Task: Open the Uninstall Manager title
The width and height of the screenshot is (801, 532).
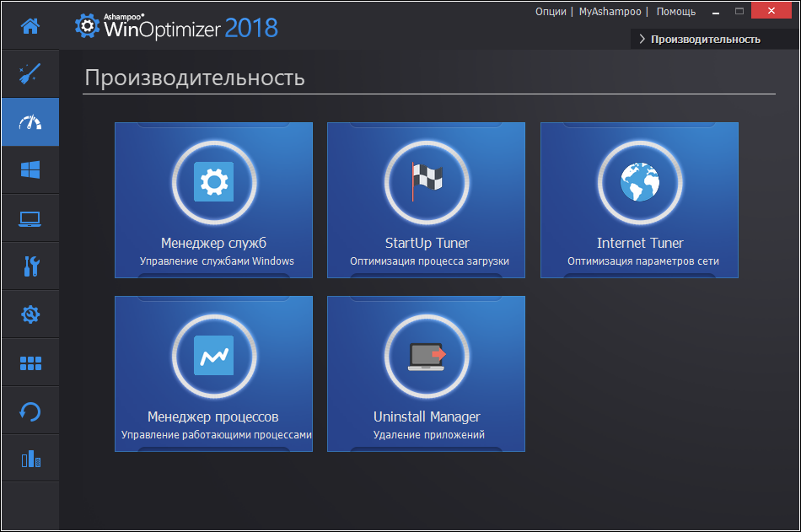Action: point(427,416)
